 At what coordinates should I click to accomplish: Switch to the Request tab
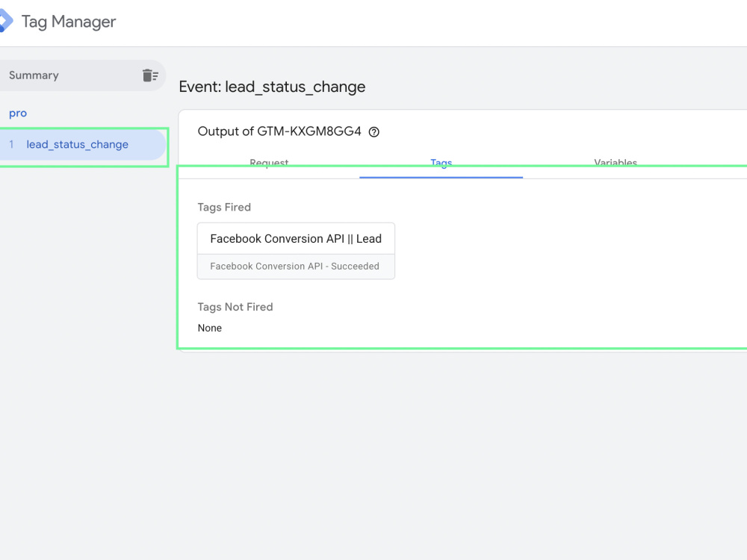point(269,164)
